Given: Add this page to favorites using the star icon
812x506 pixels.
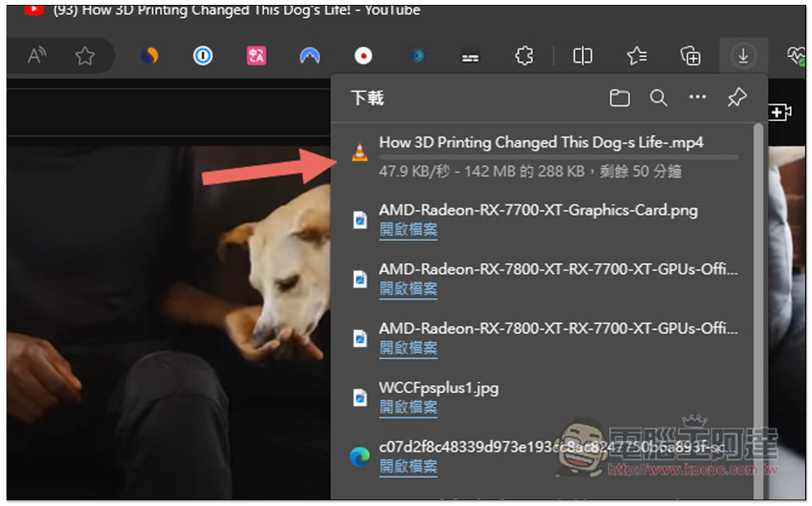Looking at the screenshot, I should (85, 55).
